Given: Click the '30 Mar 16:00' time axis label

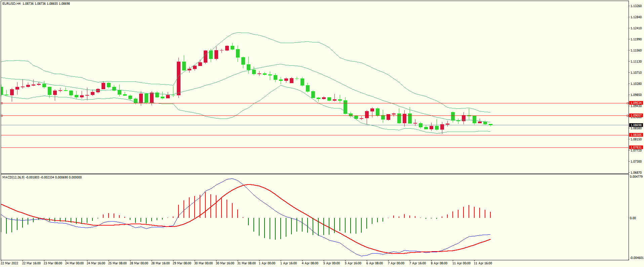Looking at the screenshot, I should click(225, 263).
